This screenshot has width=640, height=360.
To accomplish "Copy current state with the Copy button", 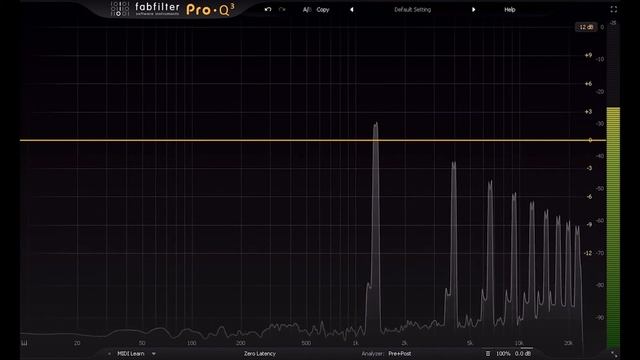I will (x=322, y=9).
